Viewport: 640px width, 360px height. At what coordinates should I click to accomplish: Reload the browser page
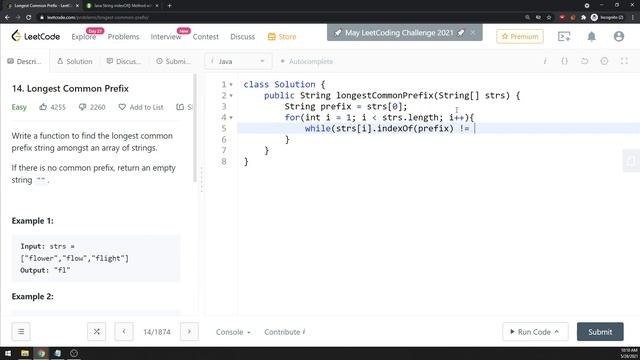[x=29, y=18]
